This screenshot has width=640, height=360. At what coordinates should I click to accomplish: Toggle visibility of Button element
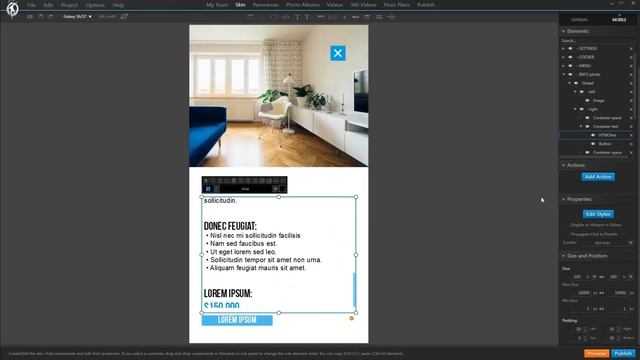pyautogui.click(x=593, y=144)
